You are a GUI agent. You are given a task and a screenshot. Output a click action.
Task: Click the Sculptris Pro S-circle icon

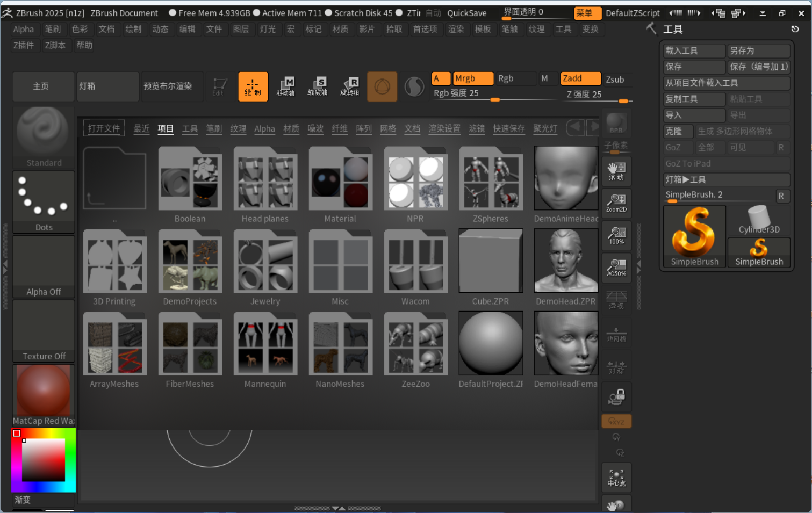[x=414, y=86]
